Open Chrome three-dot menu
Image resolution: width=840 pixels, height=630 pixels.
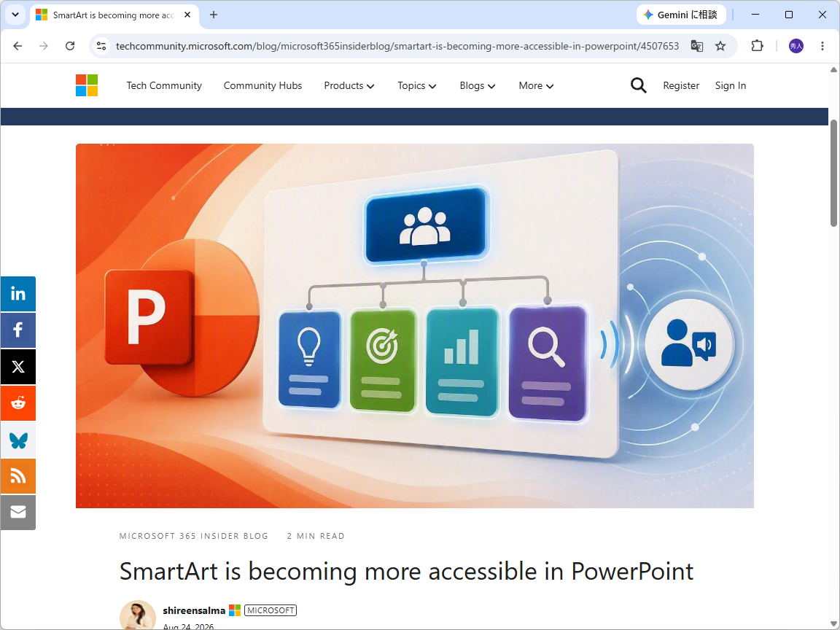[822, 46]
